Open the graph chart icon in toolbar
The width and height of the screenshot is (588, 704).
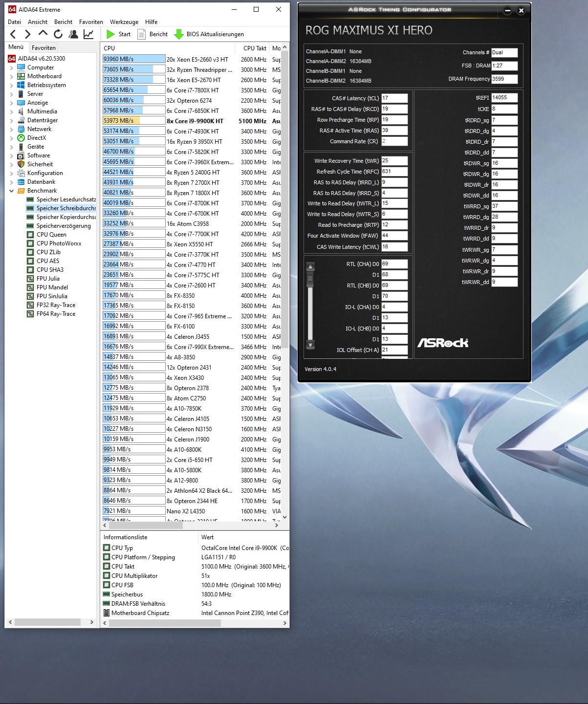pyautogui.click(x=88, y=34)
